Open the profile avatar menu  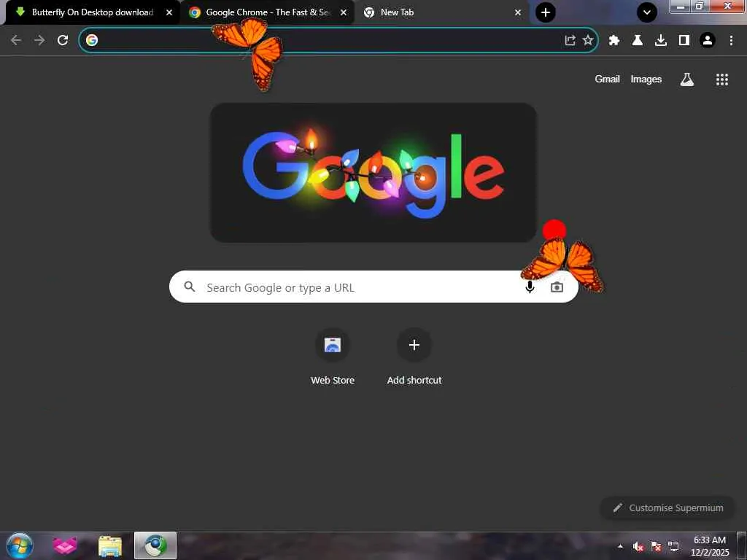(x=708, y=40)
